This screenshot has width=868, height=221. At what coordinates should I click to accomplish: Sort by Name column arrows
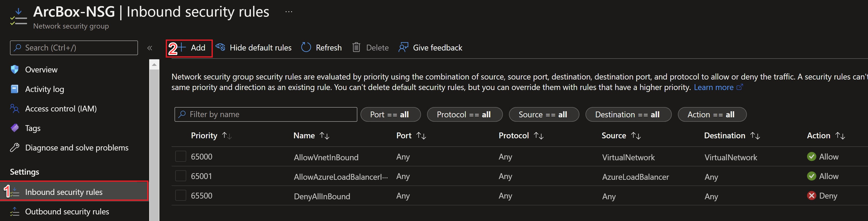click(324, 136)
